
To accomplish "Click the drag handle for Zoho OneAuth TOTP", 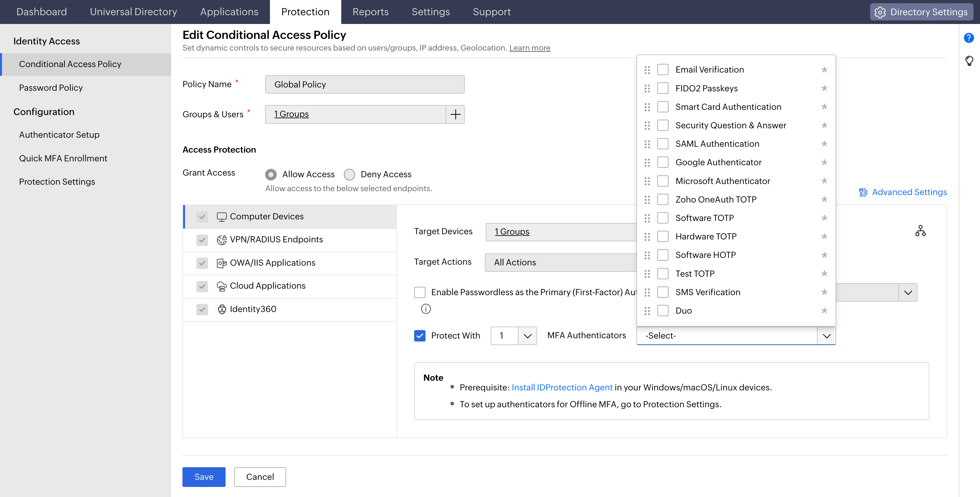I will click(647, 200).
